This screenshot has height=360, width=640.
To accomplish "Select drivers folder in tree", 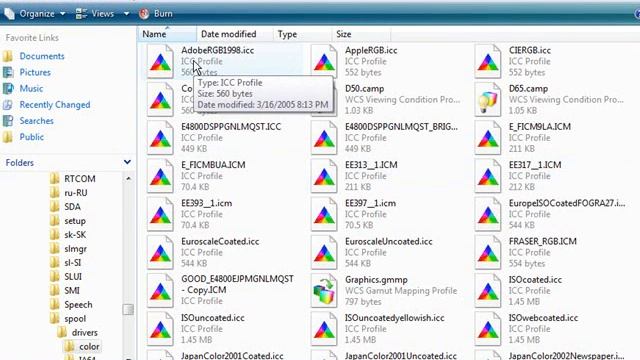I will 84,332.
